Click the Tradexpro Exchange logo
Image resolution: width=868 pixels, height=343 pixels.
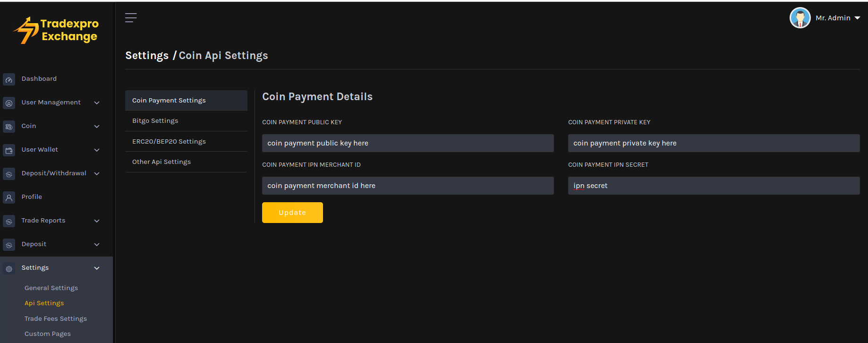click(56, 30)
